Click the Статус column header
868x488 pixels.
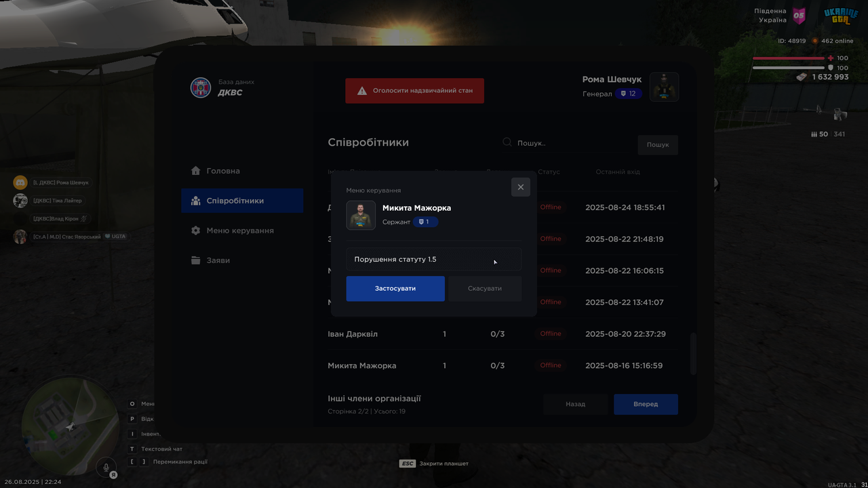point(549,172)
